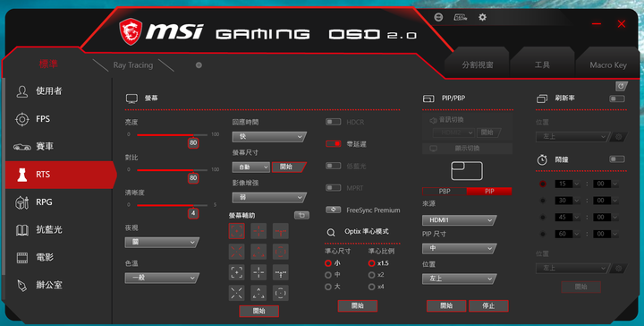The image size is (644, 326).
Task: Pick the RPG mode in sidebar
Action: [59, 202]
